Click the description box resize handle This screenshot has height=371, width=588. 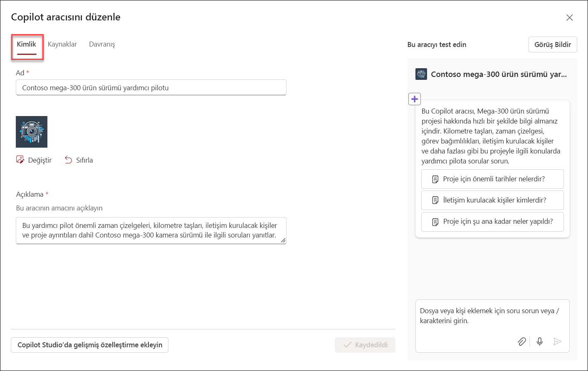pos(283,240)
